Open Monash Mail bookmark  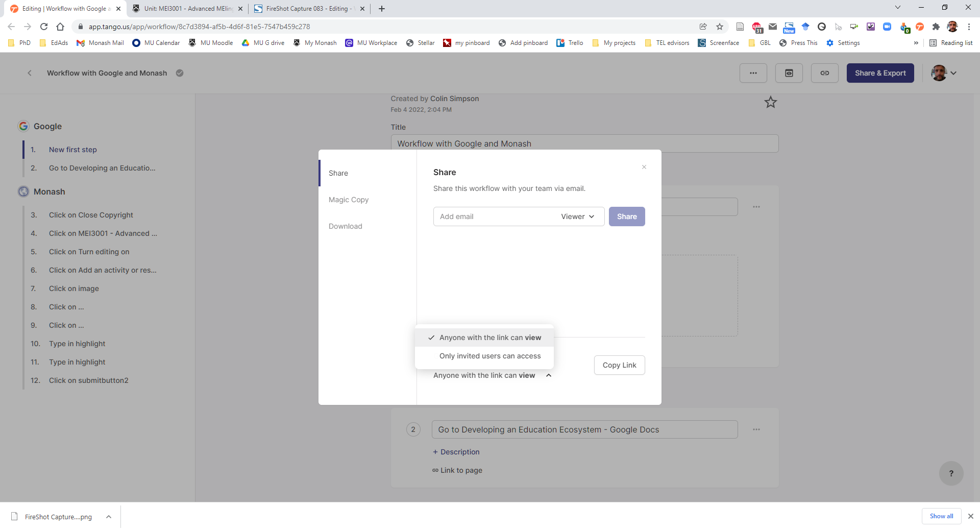pos(100,43)
